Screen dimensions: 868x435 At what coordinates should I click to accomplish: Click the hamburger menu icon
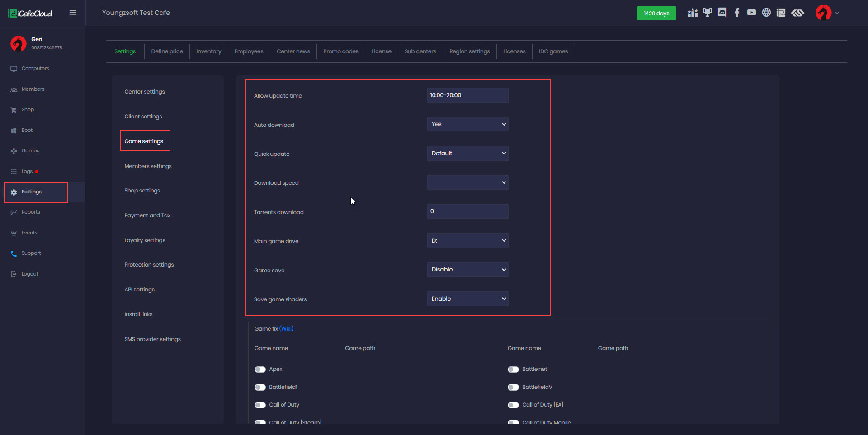coord(73,13)
